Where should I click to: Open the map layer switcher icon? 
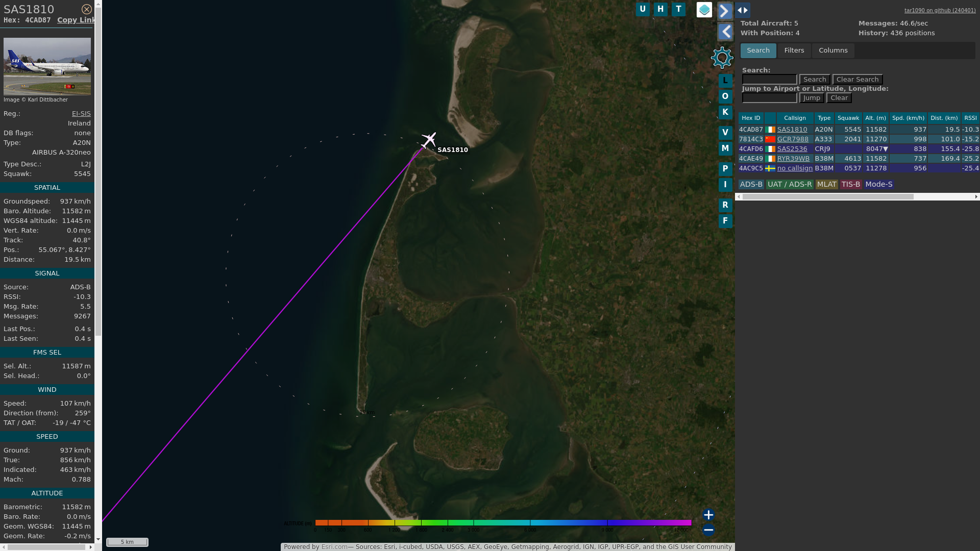coord(704,10)
